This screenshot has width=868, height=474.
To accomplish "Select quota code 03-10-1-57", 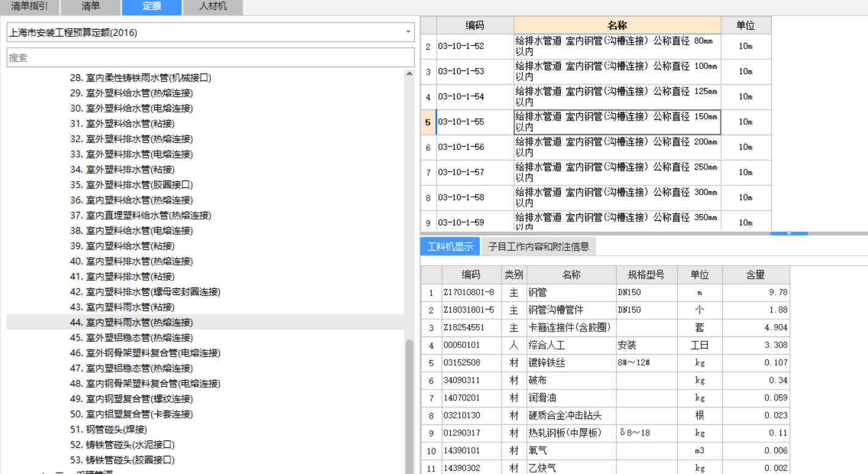I will 475,172.
